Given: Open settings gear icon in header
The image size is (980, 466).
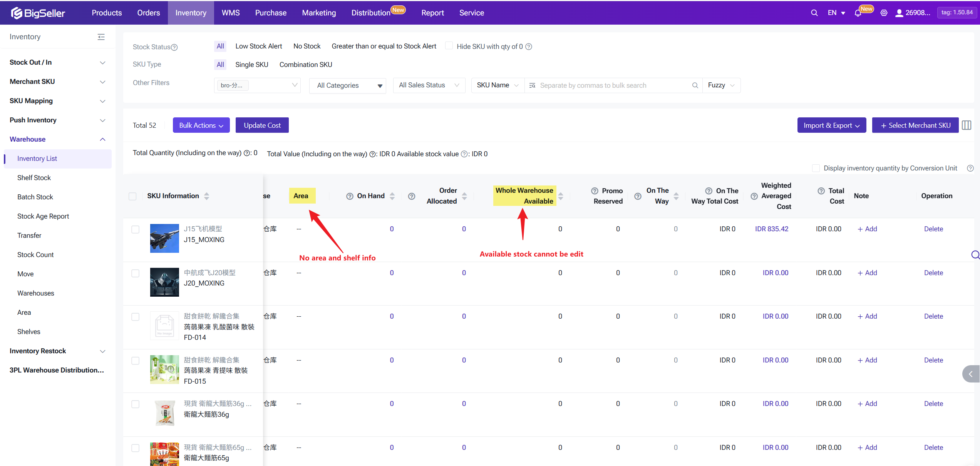Looking at the screenshot, I should coord(884,13).
